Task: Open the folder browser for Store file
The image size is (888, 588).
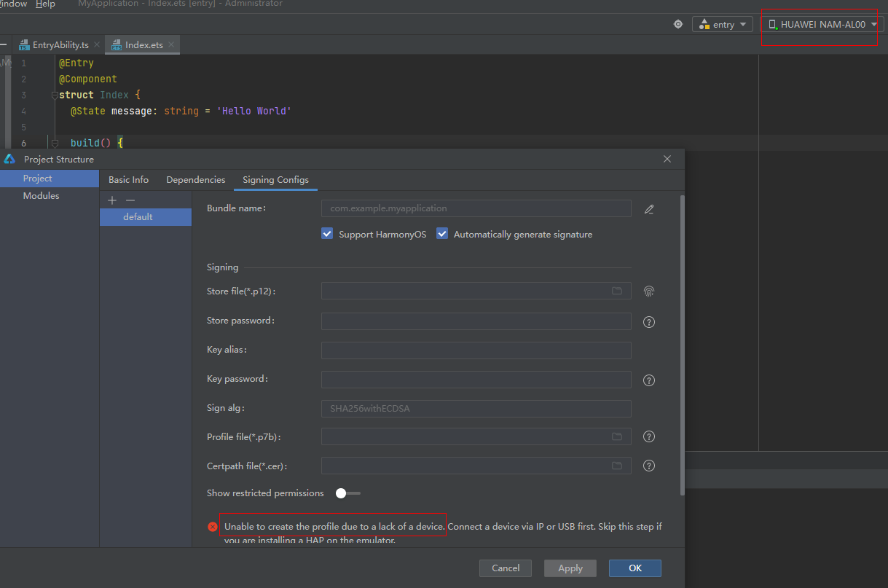Action: (617, 291)
